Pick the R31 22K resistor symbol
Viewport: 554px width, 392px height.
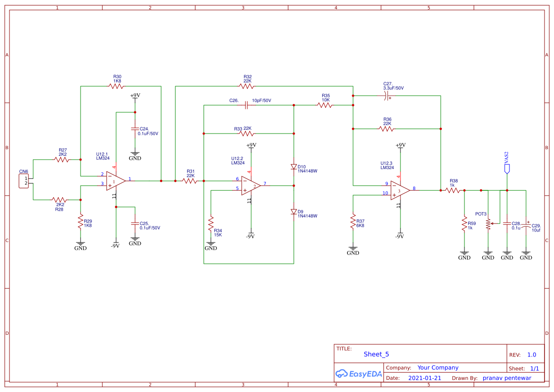(x=190, y=181)
